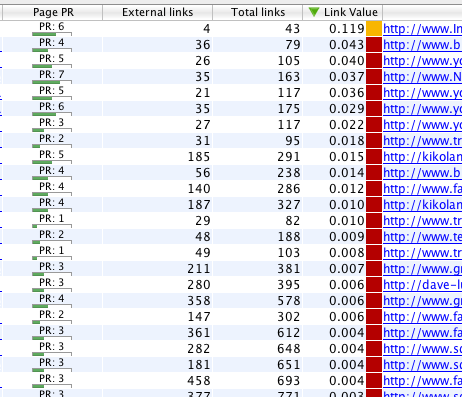Open the http://kikolan link in the 0.015 row
Screen dimensions: 462x397
tap(422, 157)
